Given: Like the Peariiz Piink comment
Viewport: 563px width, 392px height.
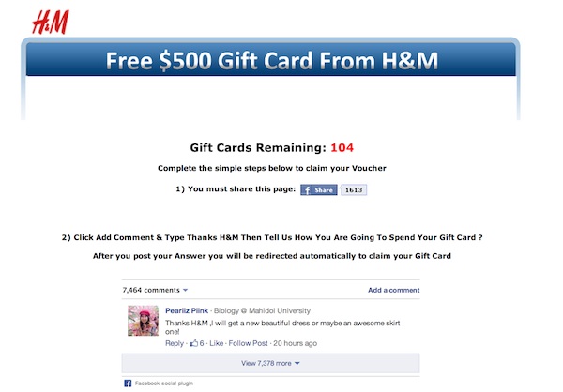Looking at the screenshot, I should click(x=216, y=343).
